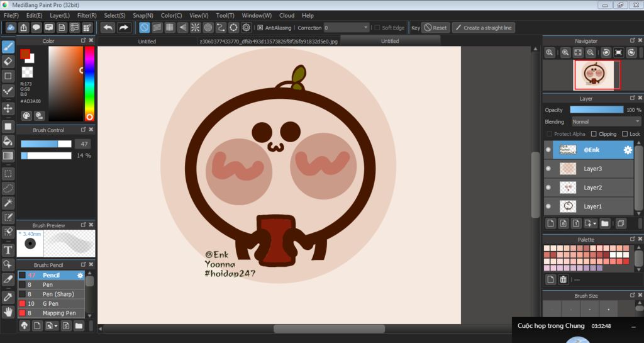Image resolution: width=644 pixels, height=343 pixels.
Task: Click the cloud save icon in toolbar
Action: [11, 28]
